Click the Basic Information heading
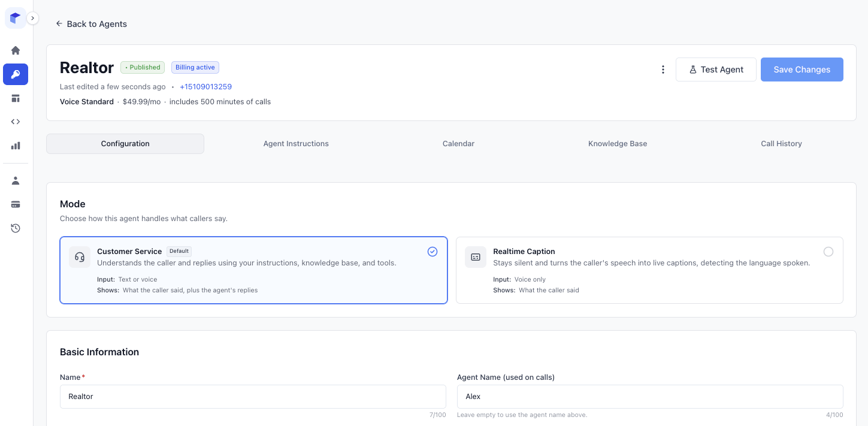Image resolution: width=868 pixels, height=426 pixels. point(99,352)
